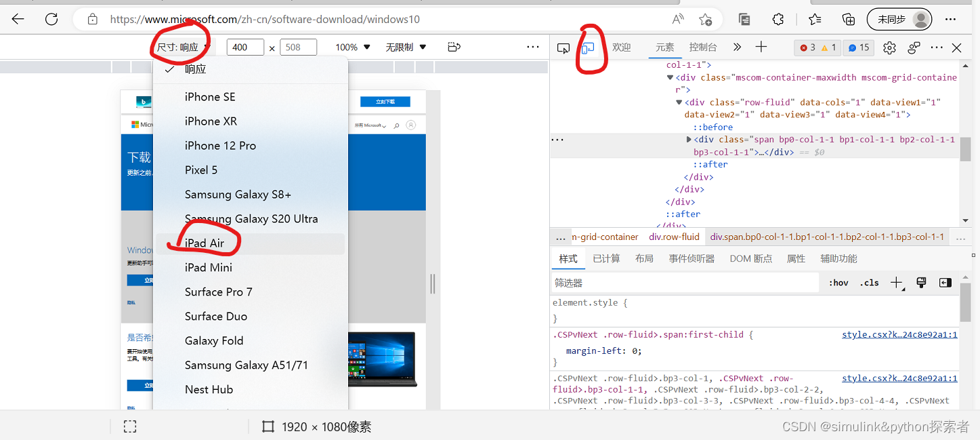View site information lock icon
Screen dimensions: 980x440
tap(93, 19)
